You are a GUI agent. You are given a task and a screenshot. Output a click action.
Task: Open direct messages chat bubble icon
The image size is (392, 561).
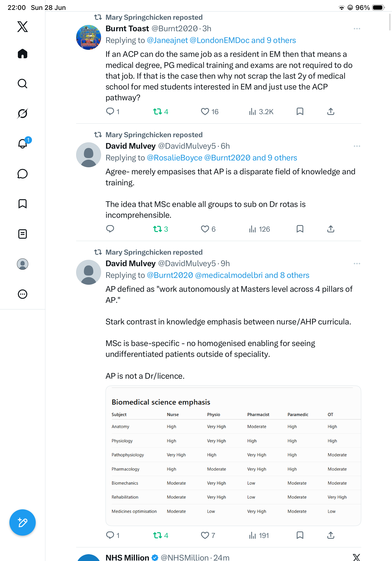coord(23,174)
